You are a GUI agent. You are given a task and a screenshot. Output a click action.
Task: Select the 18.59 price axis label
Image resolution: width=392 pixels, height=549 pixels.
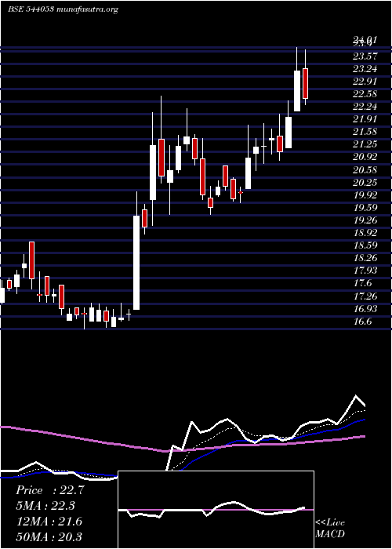pyautogui.click(x=365, y=245)
